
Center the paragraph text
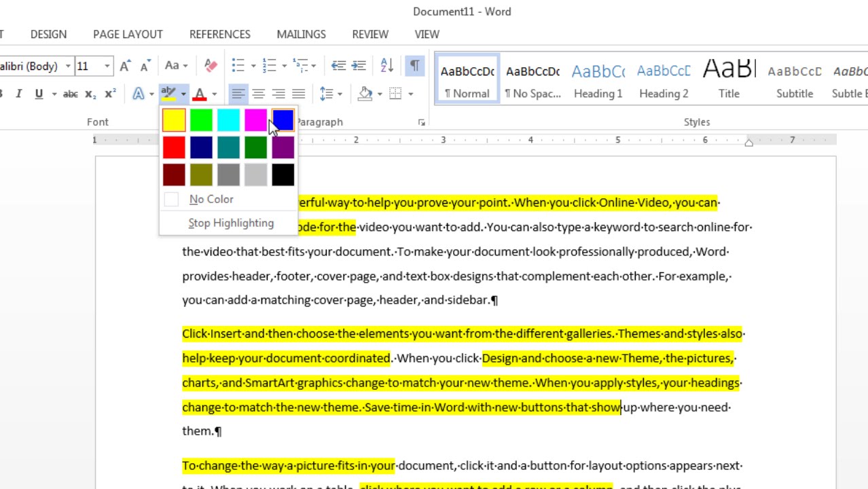[258, 94]
